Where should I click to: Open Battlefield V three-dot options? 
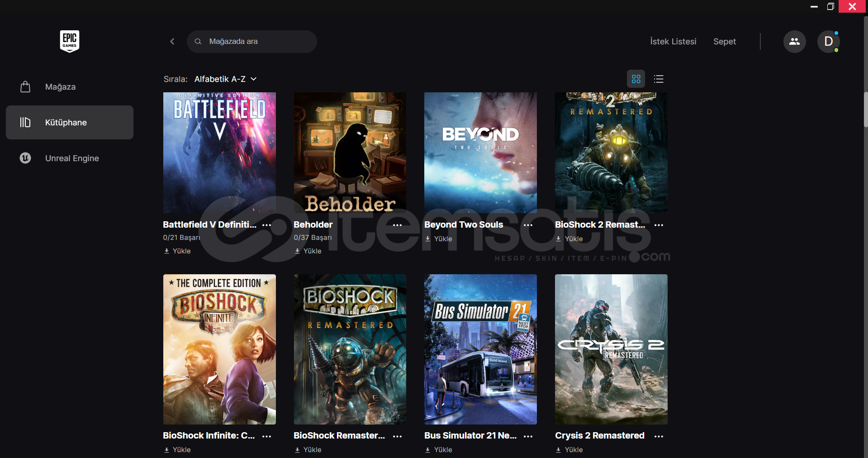[x=267, y=225]
